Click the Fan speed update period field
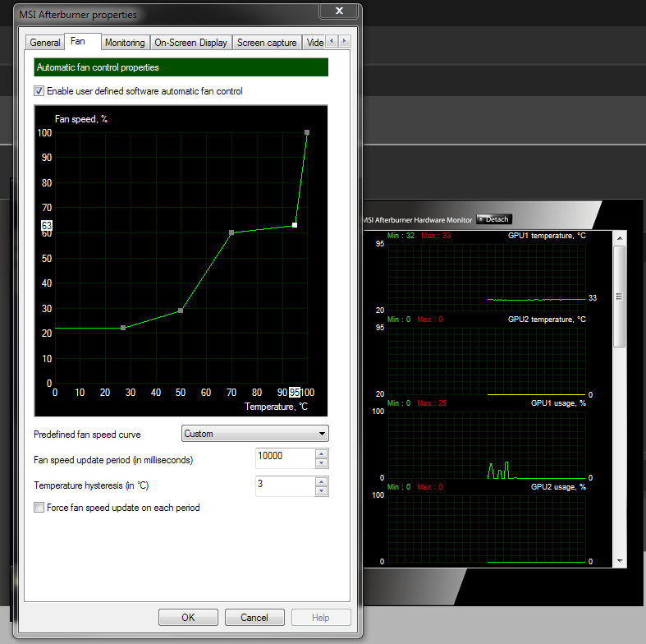 [285, 458]
